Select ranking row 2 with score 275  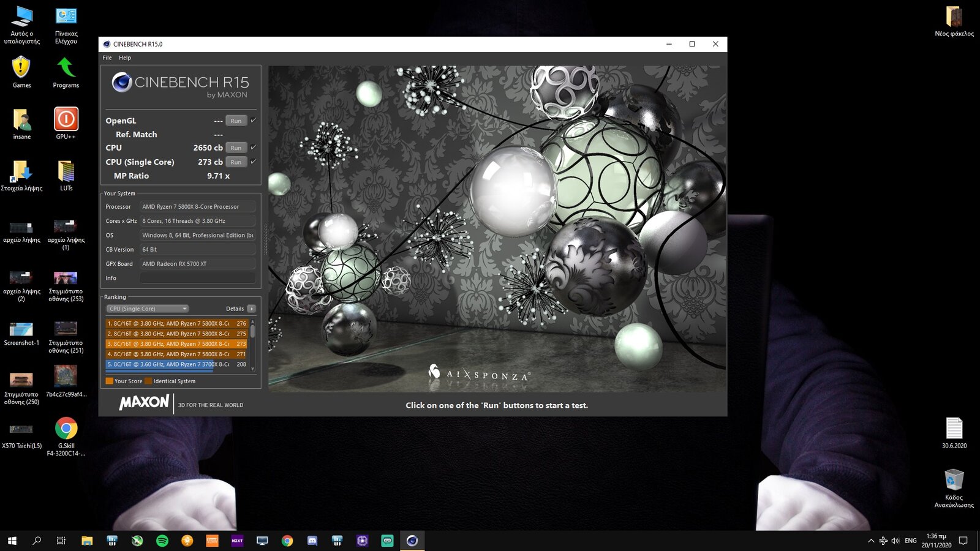(x=176, y=334)
